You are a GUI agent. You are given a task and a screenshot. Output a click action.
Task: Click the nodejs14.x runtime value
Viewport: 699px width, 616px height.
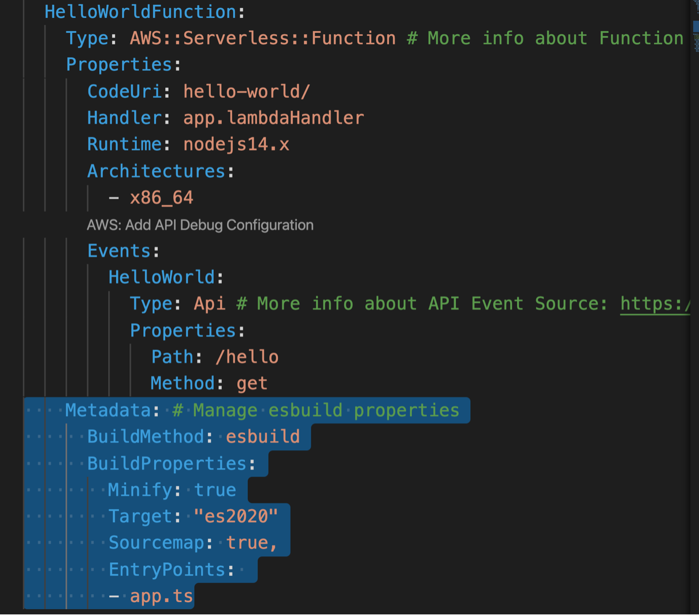[236, 144]
